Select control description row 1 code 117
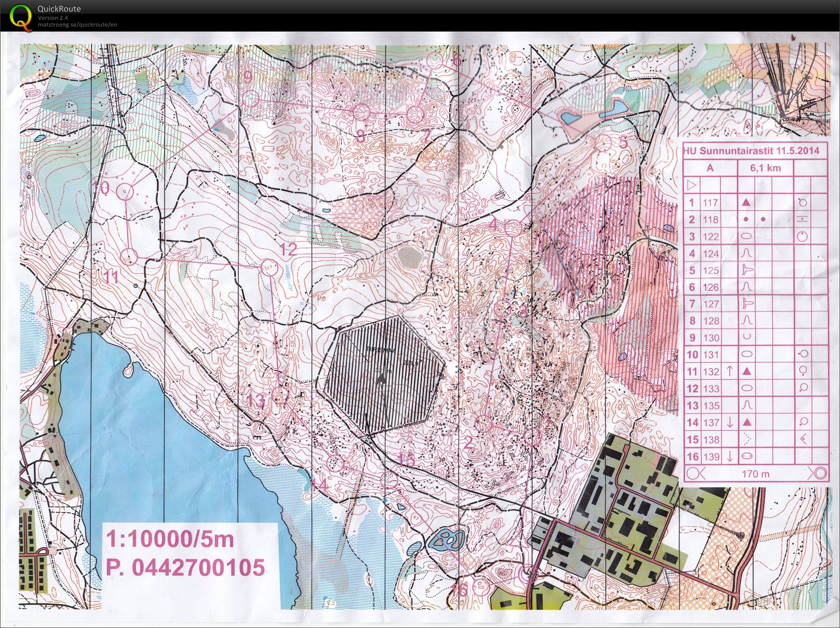The height and width of the screenshot is (628, 840). (710, 202)
